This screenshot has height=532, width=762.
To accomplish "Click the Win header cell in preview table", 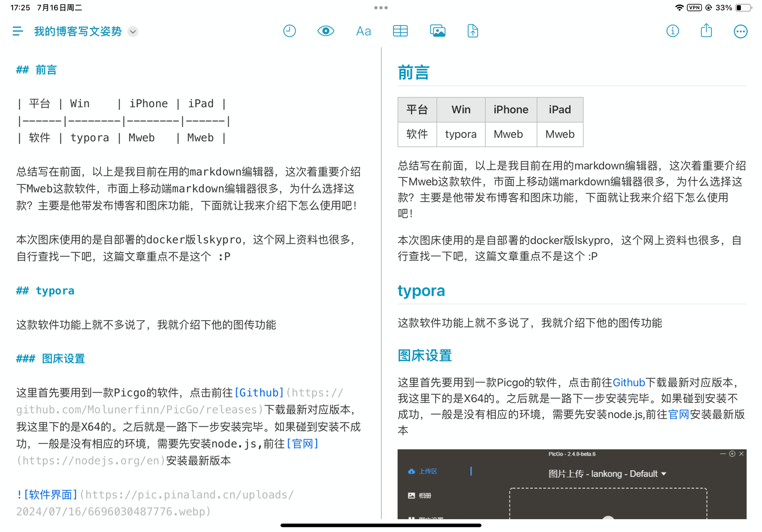I will pos(461,109).
